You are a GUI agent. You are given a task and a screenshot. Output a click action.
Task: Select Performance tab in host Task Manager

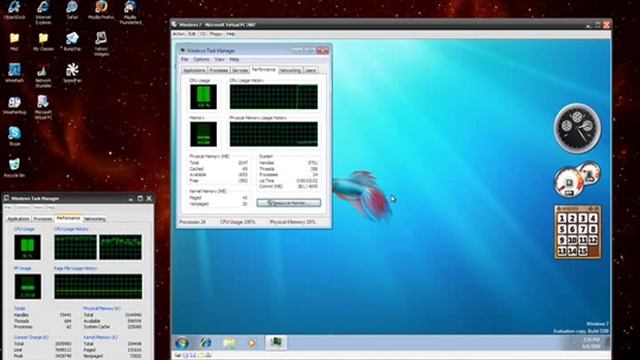click(x=69, y=218)
